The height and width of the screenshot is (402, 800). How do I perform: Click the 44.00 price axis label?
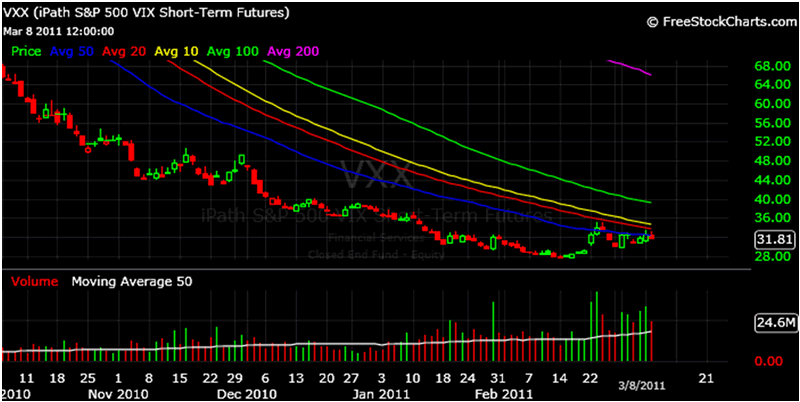[x=774, y=180]
